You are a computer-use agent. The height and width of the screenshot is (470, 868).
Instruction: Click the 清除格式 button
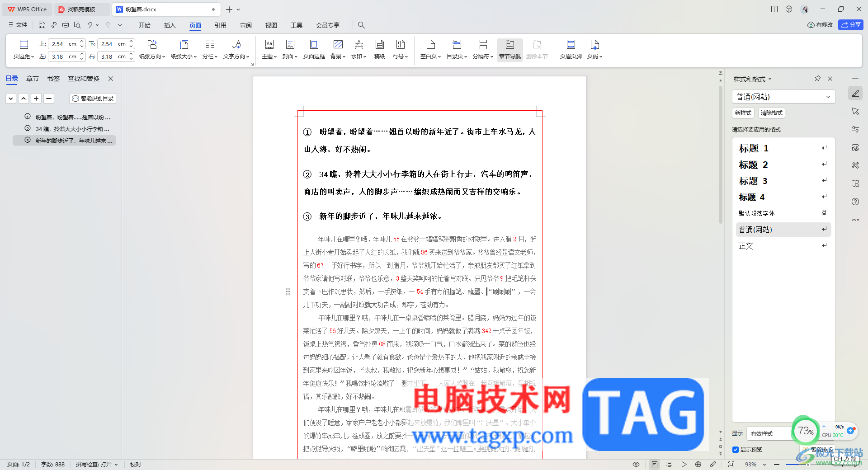[771, 113]
